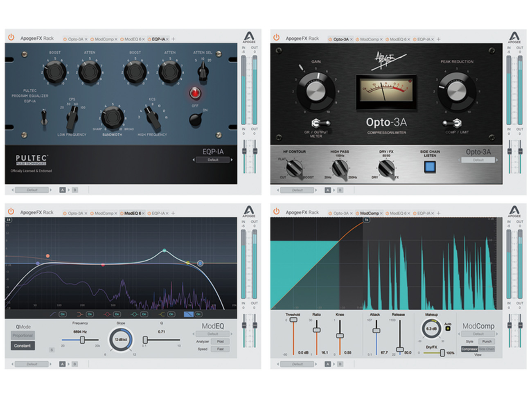Toggle the Pultec ON/OFF power switch
The width and height of the screenshot is (532, 399).
tap(196, 119)
